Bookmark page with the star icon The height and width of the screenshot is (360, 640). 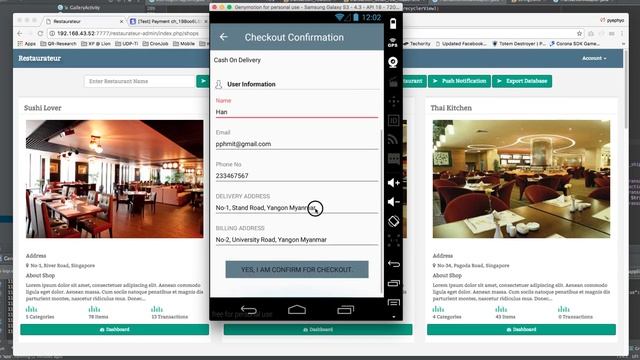tap(579, 33)
